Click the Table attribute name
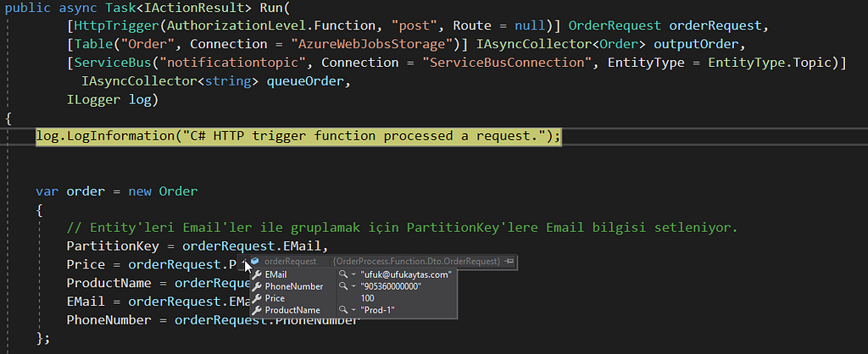 coord(93,44)
